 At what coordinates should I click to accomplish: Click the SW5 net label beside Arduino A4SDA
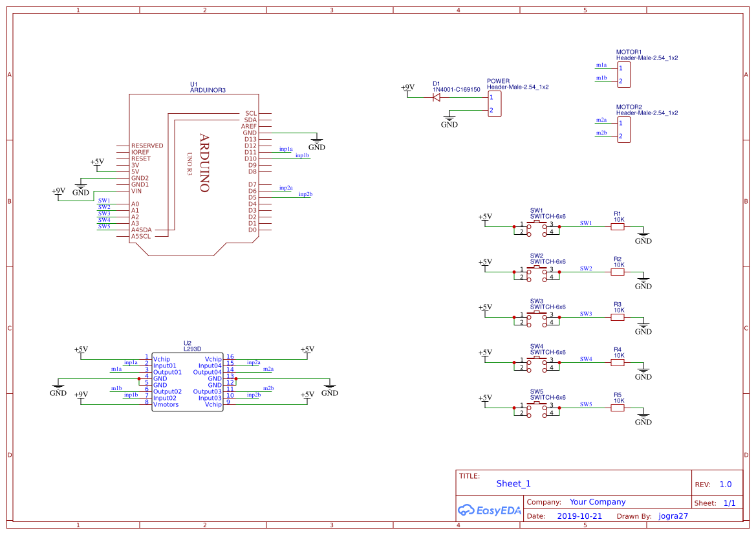[x=104, y=226]
